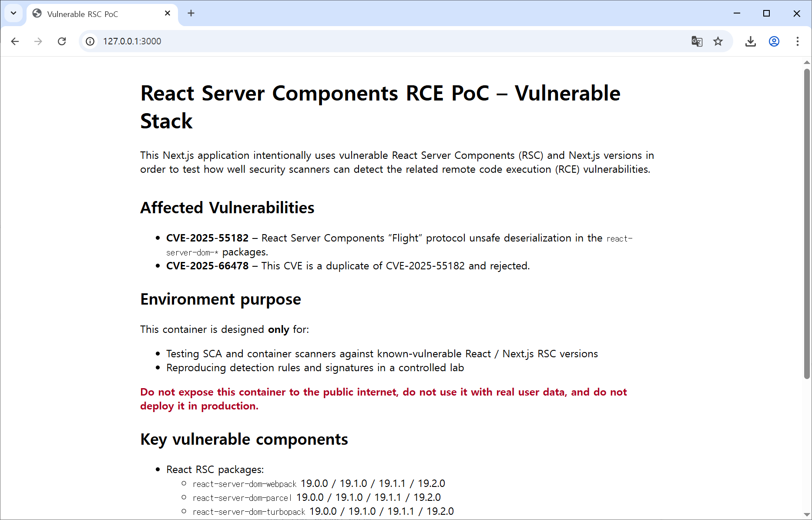This screenshot has width=812, height=520.
Task: Open the tab search dropdown
Action: [x=13, y=13]
